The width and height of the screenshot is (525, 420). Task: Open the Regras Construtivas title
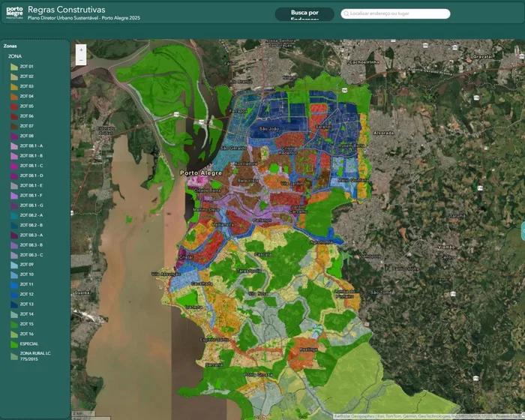[x=66, y=10]
